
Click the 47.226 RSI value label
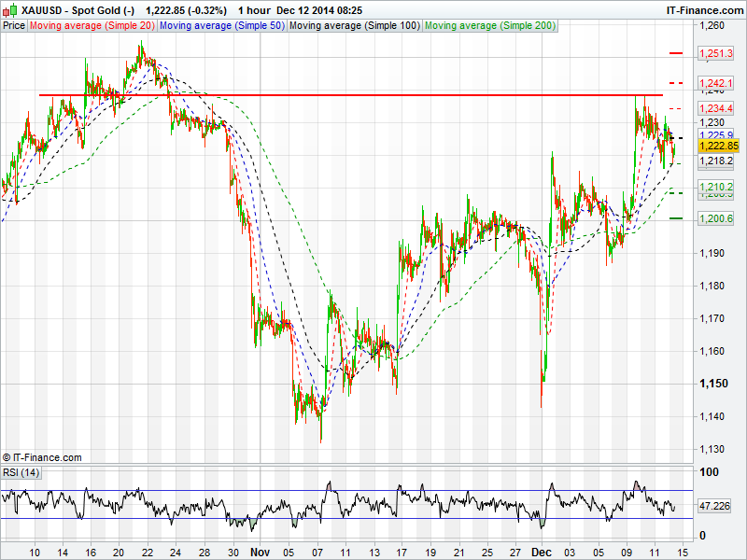pyautogui.click(x=714, y=506)
